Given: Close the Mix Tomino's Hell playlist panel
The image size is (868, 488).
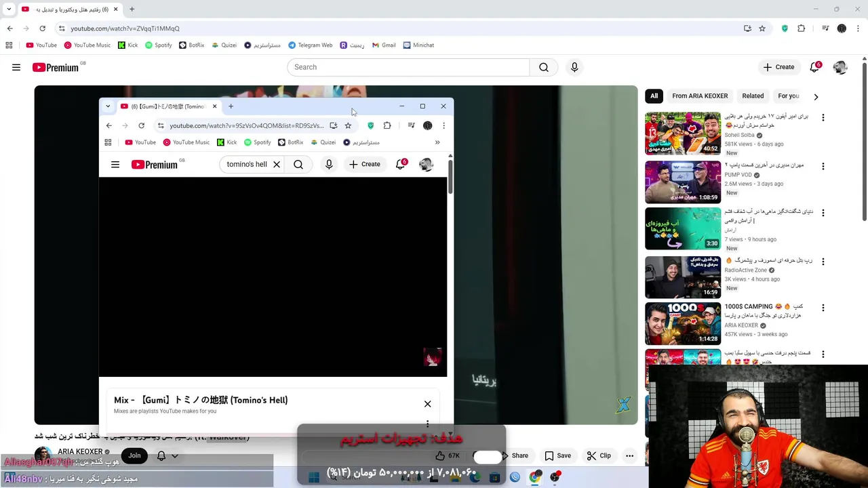Looking at the screenshot, I should click(x=427, y=404).
